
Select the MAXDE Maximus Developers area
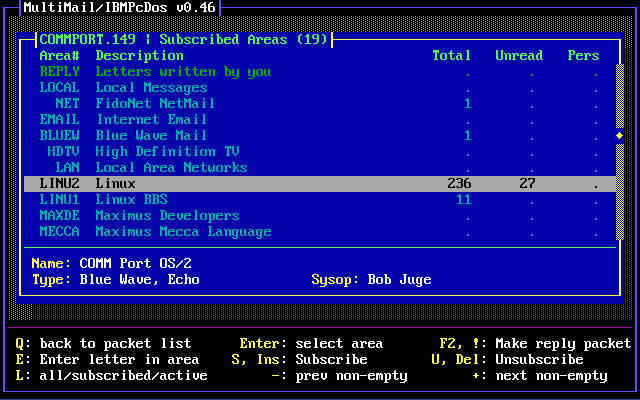(167, 216)
